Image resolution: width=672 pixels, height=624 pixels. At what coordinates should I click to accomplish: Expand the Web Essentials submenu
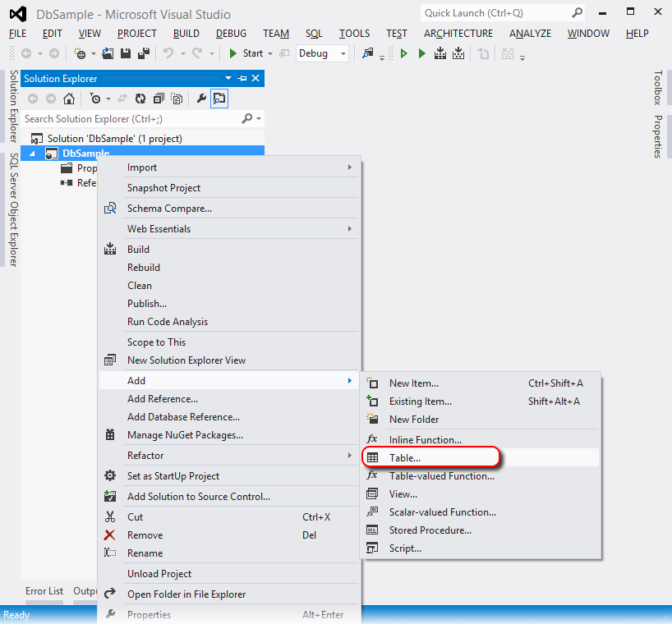[x=350, y=229]
